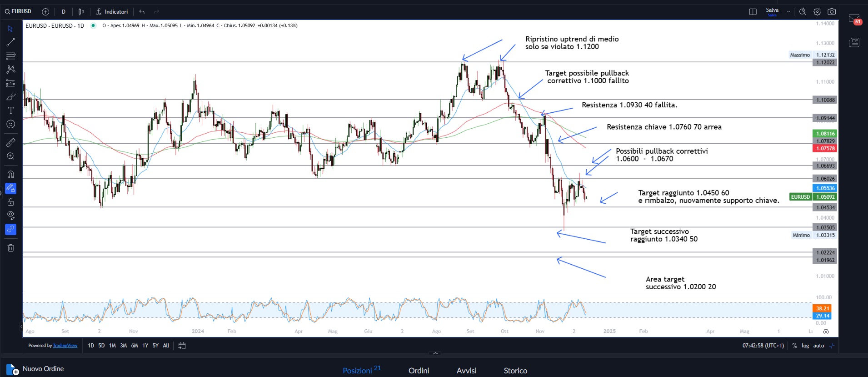868x377 pixels.
Task: Click the Indicatori button
Action: 112,12
